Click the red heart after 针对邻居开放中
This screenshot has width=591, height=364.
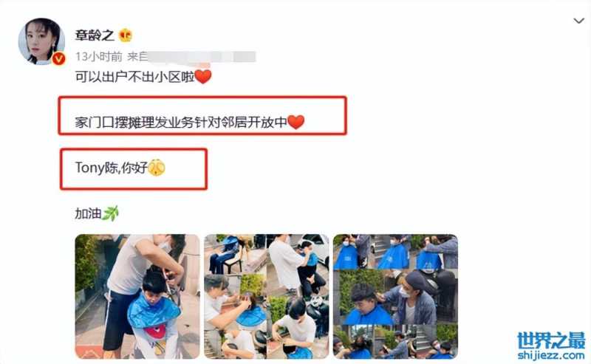click(x=296, y=122)
